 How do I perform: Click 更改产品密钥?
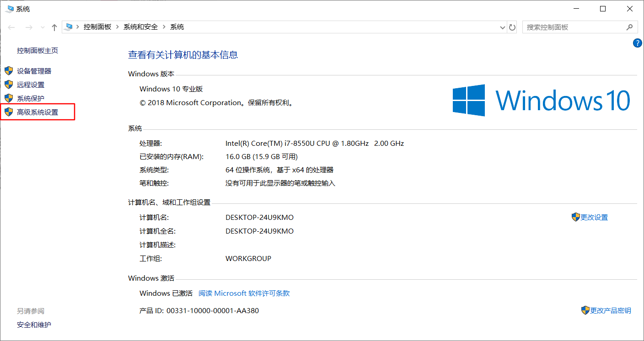coord(610,310)
